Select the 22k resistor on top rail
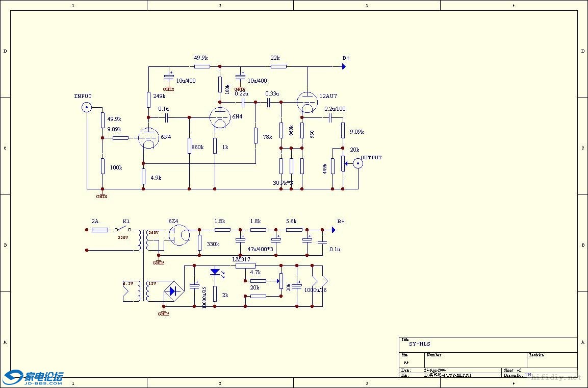Screen dimensions: 588x388 (x=278, y=66)
